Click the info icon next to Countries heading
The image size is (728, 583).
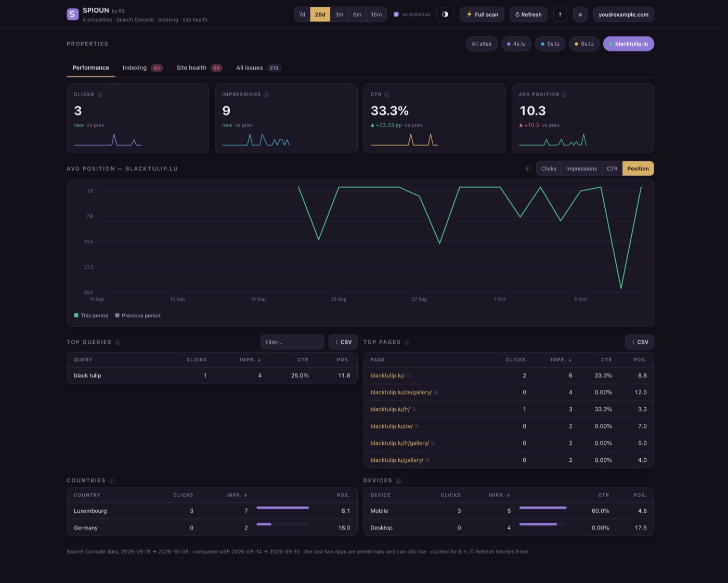tap(112, 481)
